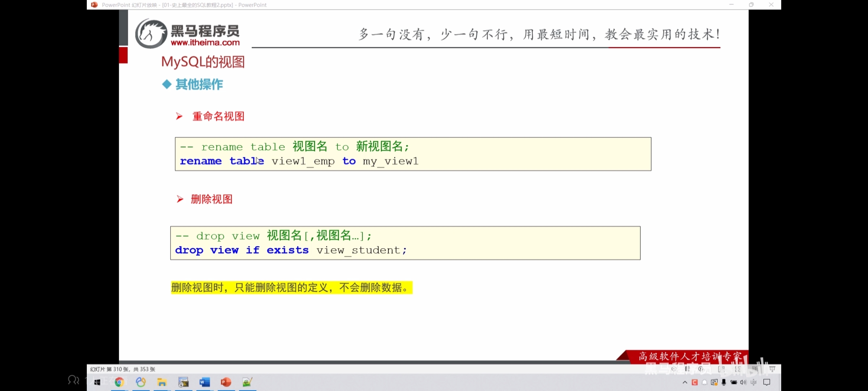Open Windows Start menu

point(97,382)
